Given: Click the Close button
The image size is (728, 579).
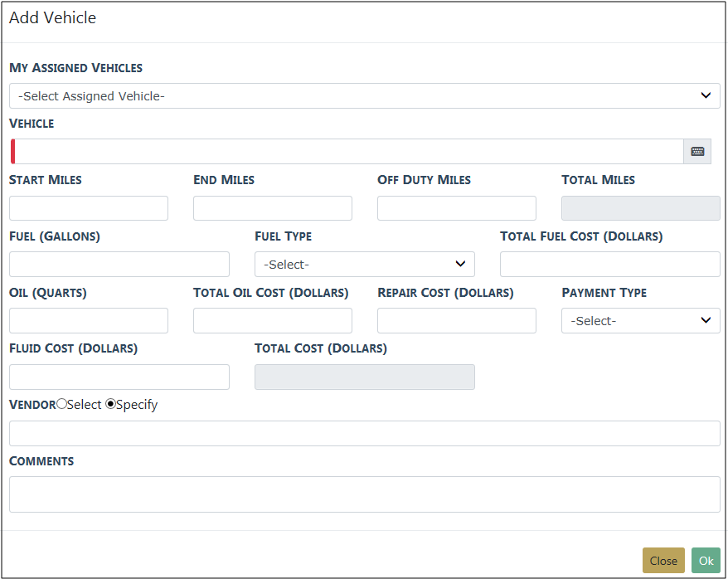Looking at the screenshot, I should (x=663, y=561).
